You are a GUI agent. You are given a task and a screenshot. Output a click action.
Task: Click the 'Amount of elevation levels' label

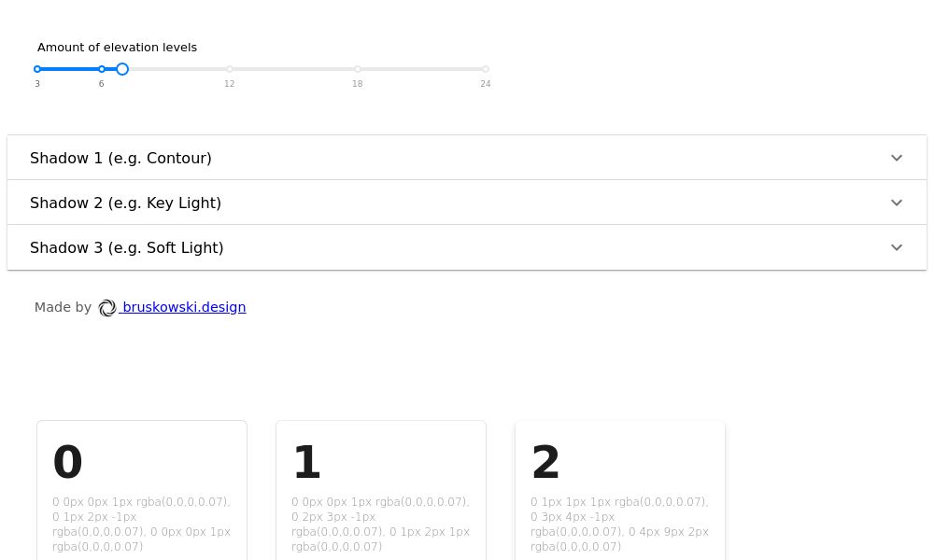click(117, 47)
